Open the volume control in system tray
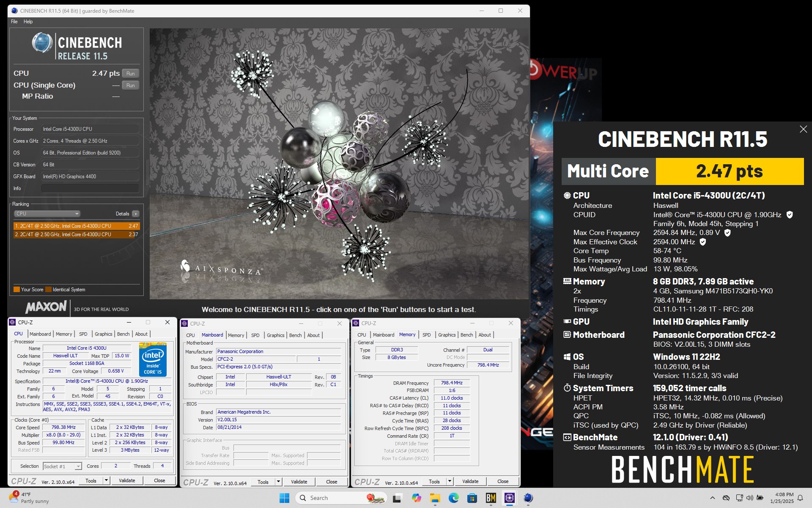The height and width of the screenshot is (508, 812). 749,498
